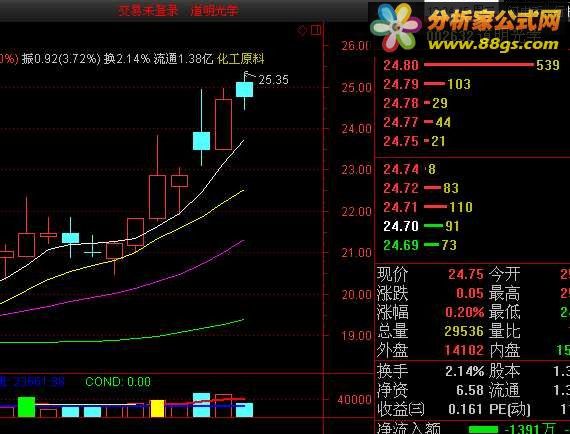Click the 外盘 value 14102
The height and width of the screenshot is (434, 570).
(x=464, y=350)
